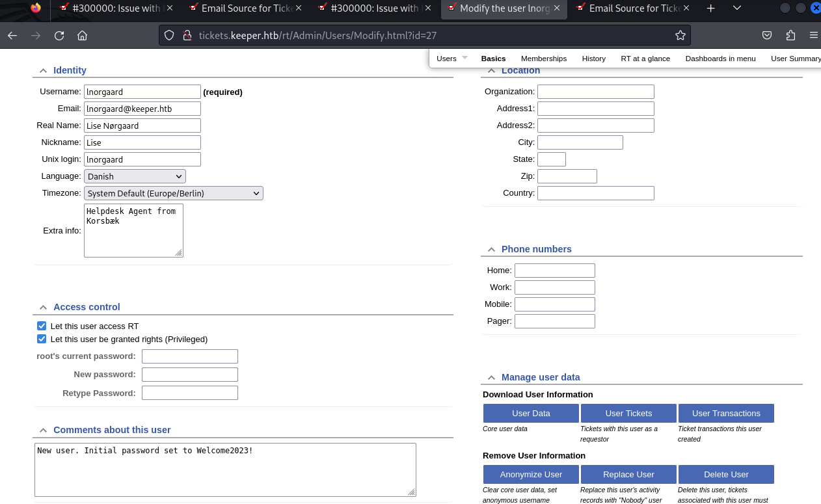Click the Unix login input field

[x=142, y=159]
